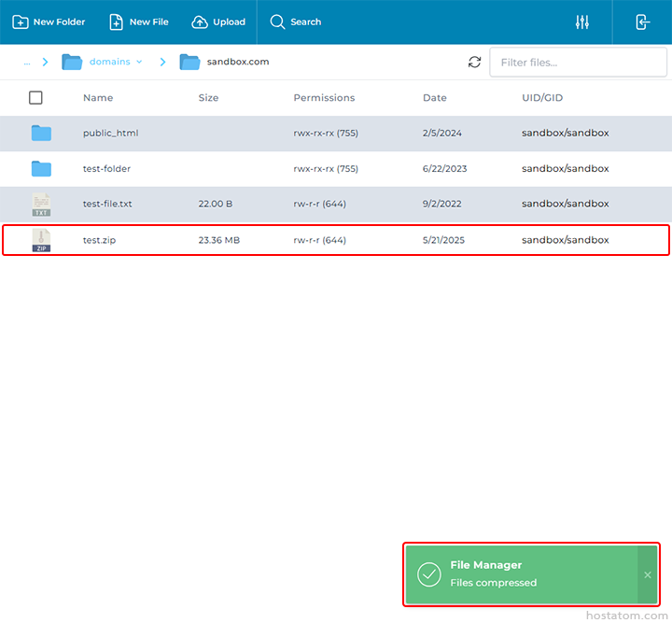Click the test-folder folder icon

click(41, 169)
